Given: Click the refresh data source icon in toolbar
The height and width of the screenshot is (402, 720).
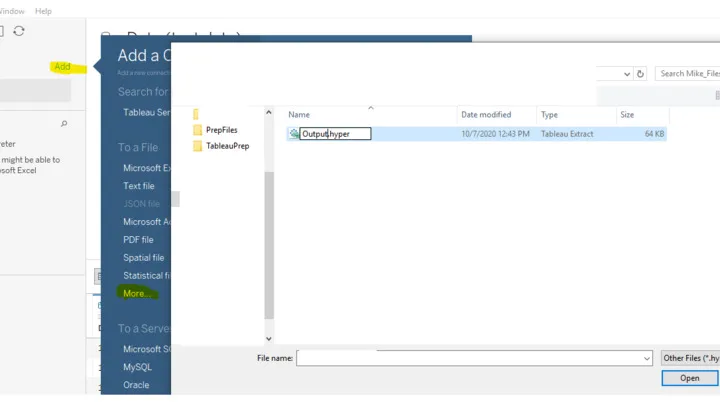Looking at the screenshot, I should click(x=19, y=31).
